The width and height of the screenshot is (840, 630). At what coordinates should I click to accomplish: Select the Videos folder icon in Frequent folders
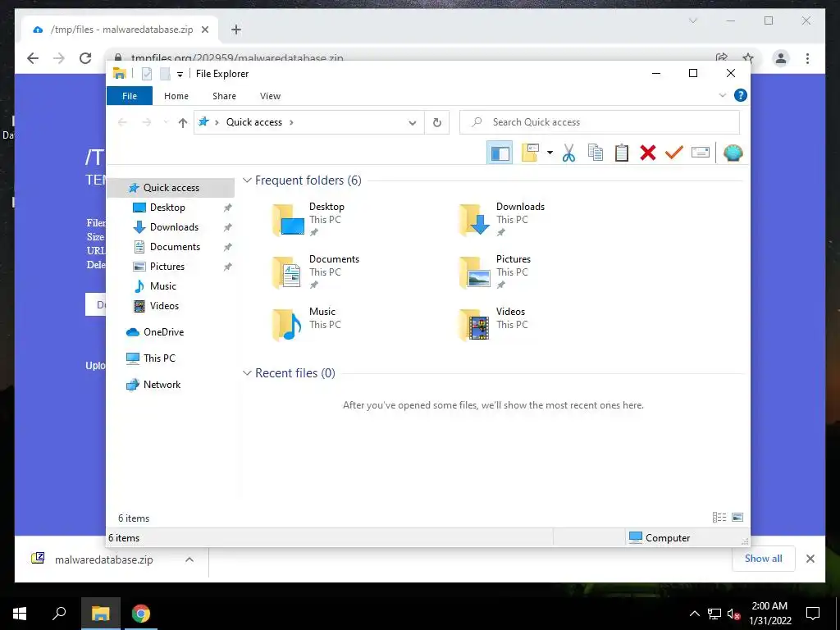click(x=475, y=325)
